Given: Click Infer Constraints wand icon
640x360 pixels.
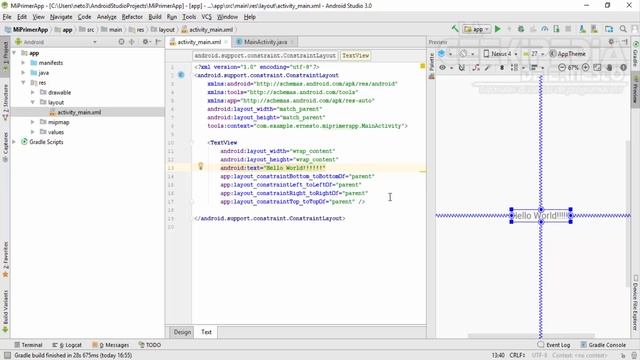Looking at the screenshot, I should click(x=488, y=67).
